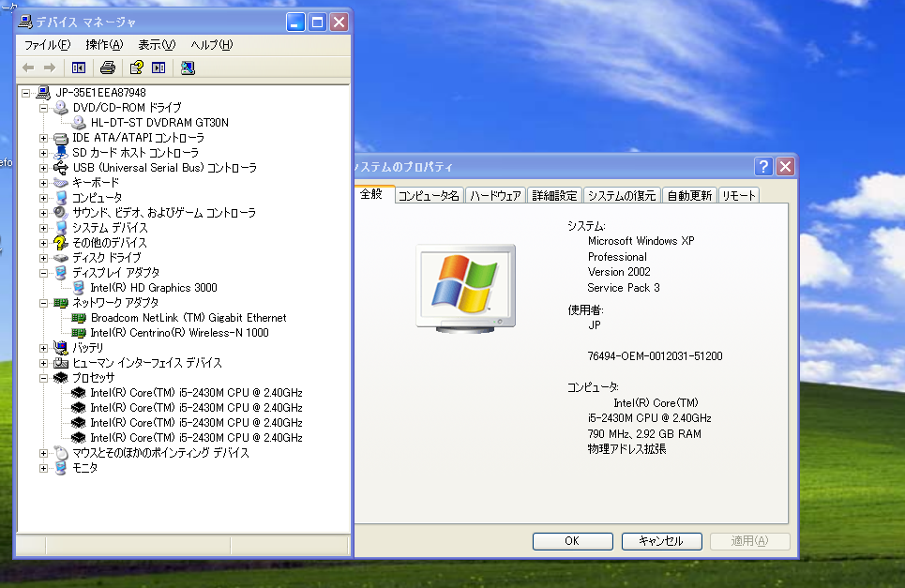Select the root computer JP-35E1EEA87948 icon

[x=43, y=92]
